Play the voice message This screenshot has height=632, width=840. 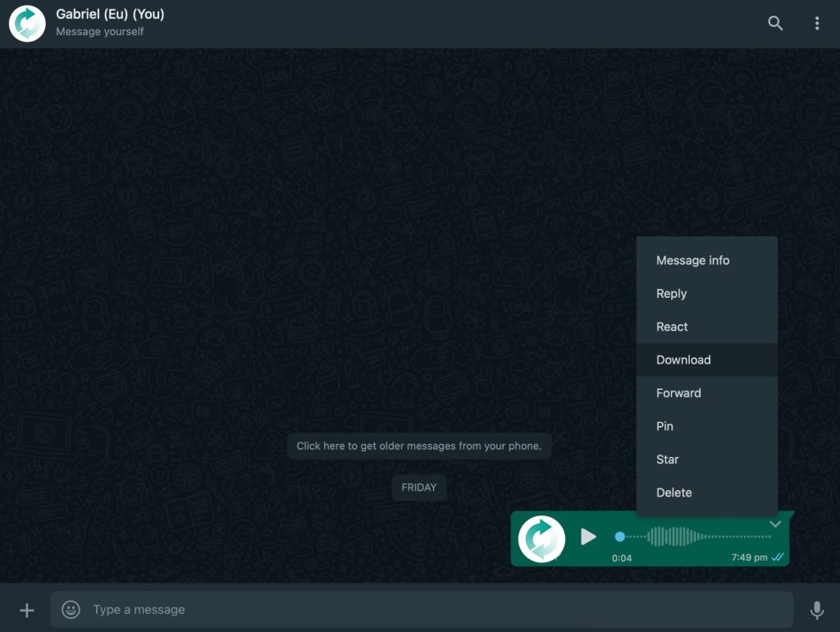[x=588, y=537]
